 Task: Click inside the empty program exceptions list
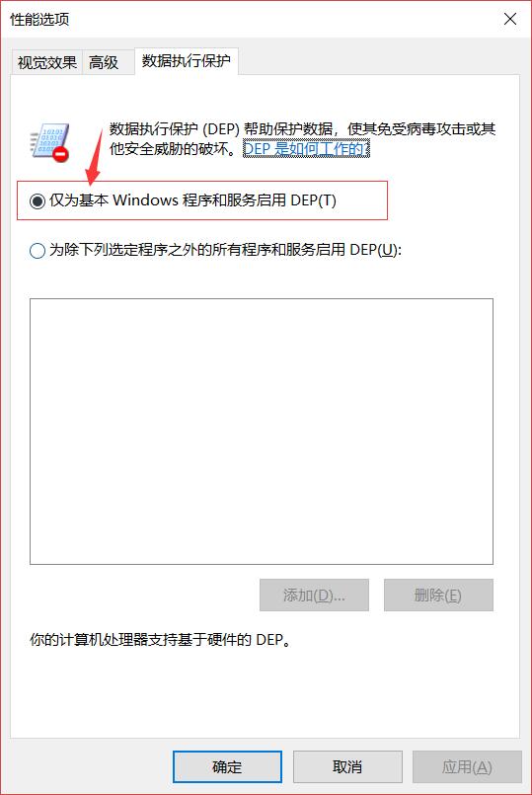262,432
